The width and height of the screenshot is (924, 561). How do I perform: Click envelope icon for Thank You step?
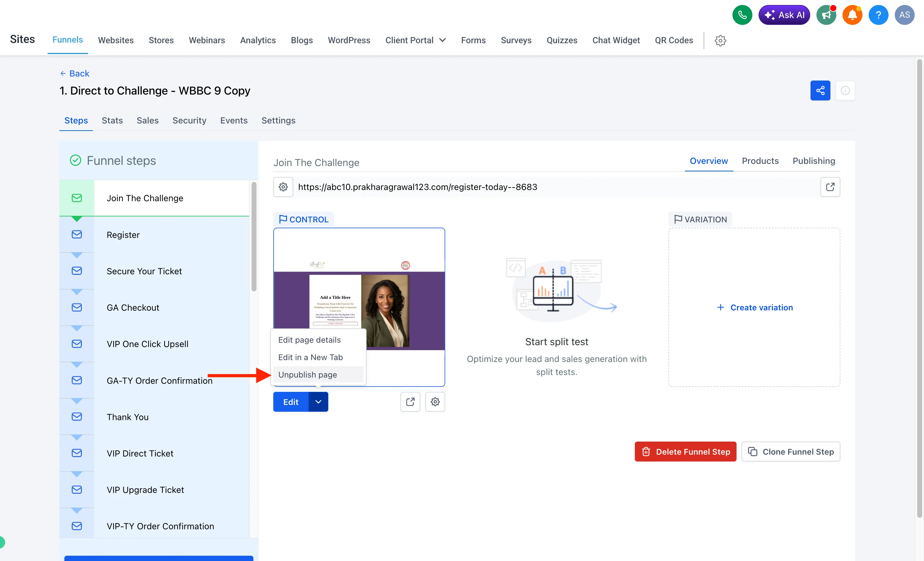point(77,417)
